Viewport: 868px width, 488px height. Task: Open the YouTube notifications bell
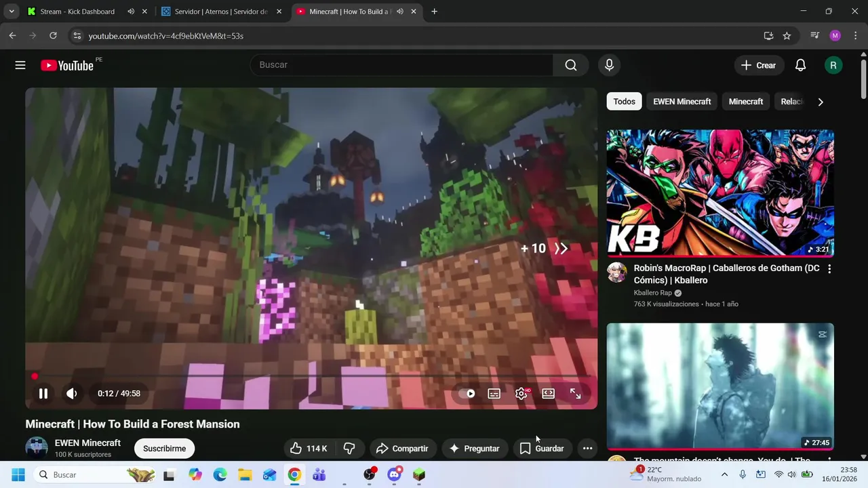(x=801, y=65)
